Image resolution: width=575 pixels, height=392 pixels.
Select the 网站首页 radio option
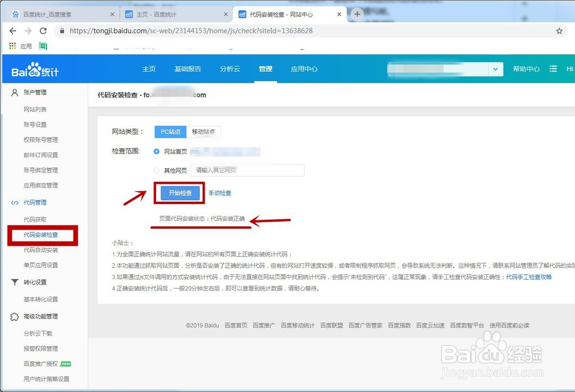(157, 152)
